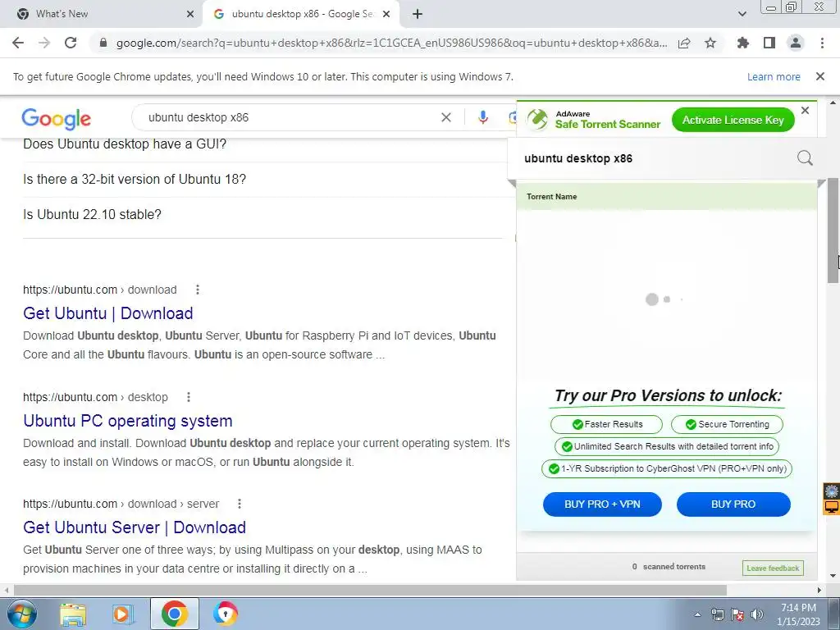Show hidden system tray icons
This screenshot has width=840, height=630.
pyautogui.click(x=697, y=614)
